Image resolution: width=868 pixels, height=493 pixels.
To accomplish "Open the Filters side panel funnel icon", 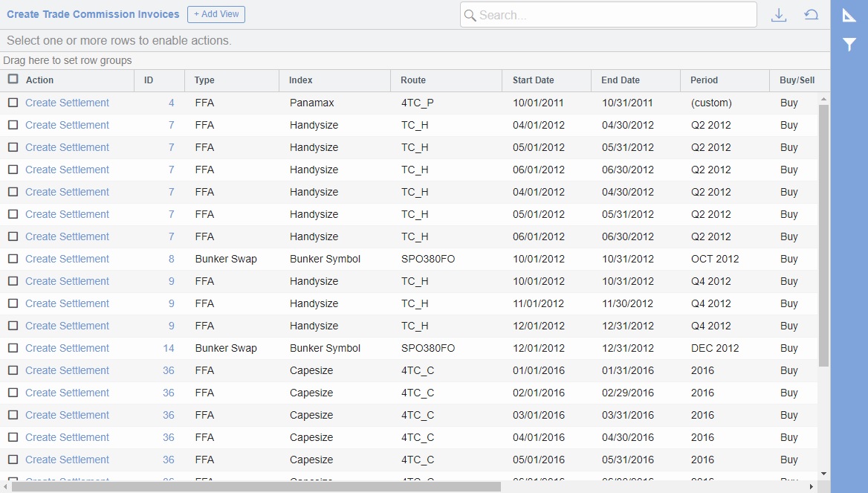I will [849, 45].
